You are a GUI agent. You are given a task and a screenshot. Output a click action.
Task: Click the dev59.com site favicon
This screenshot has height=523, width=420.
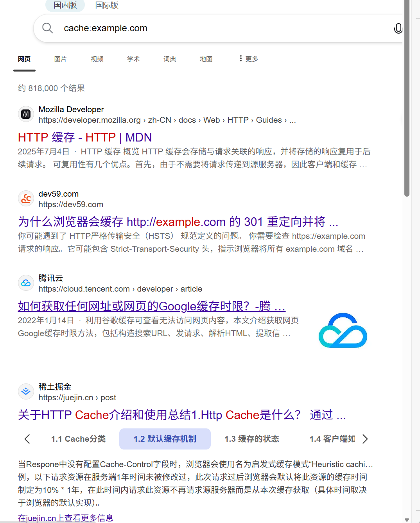tap(26, 199)
